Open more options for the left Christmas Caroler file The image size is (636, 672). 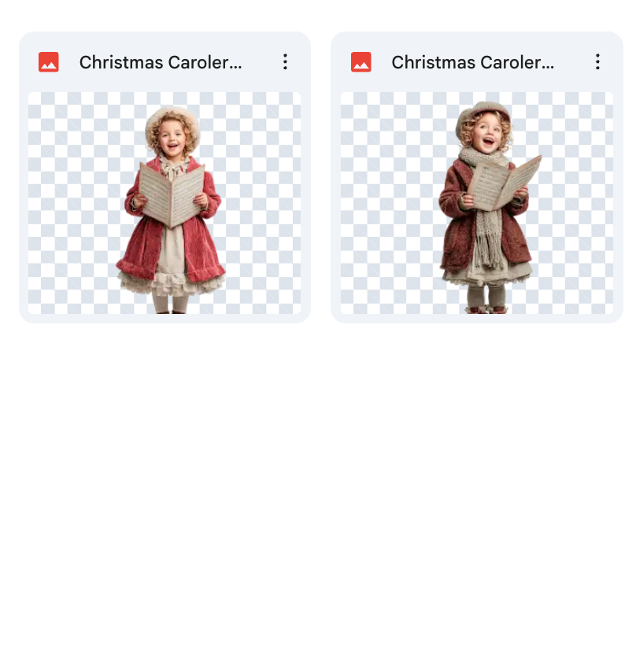point(285,61)
